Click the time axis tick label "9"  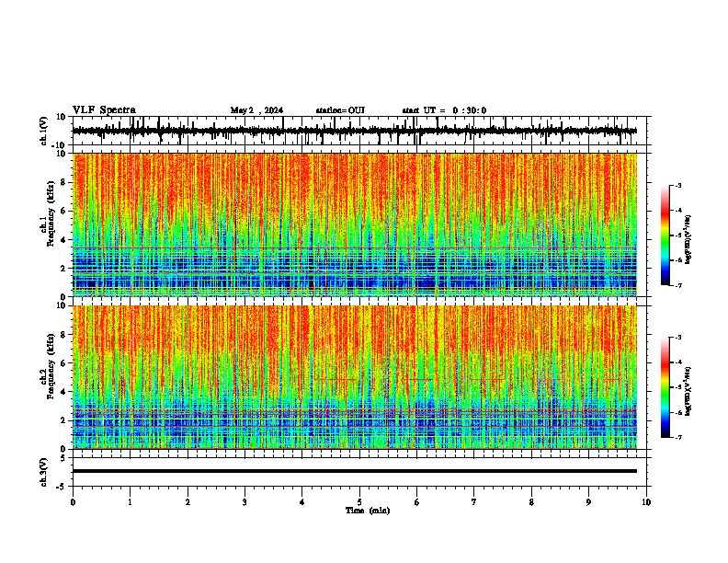[588, 502]
